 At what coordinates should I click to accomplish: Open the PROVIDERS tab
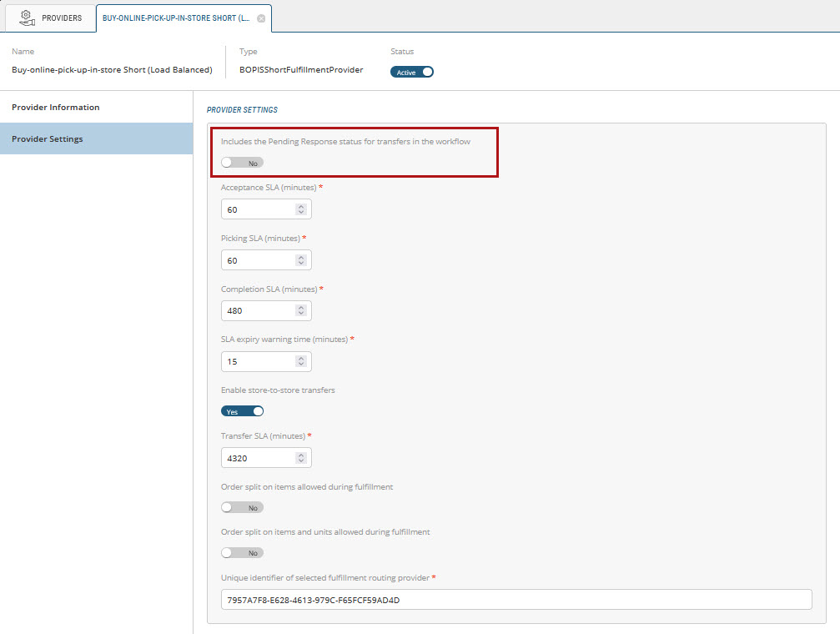[51, 18]
